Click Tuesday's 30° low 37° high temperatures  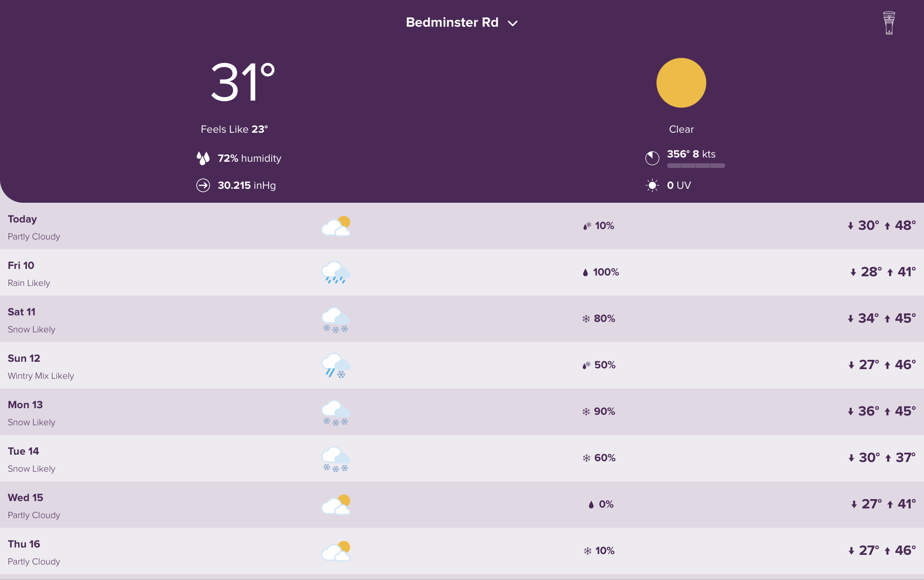click(x=882, y=458)
